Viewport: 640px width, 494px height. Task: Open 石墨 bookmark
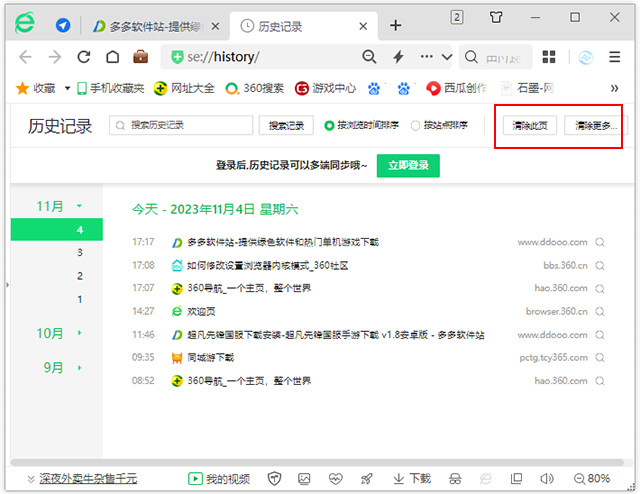[527, 88]
